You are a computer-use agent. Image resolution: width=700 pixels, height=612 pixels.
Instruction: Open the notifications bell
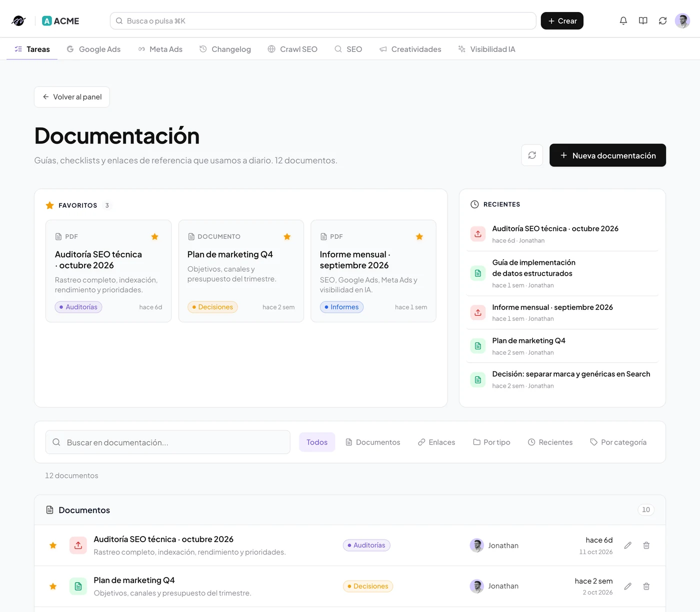[x=623, y=21]
